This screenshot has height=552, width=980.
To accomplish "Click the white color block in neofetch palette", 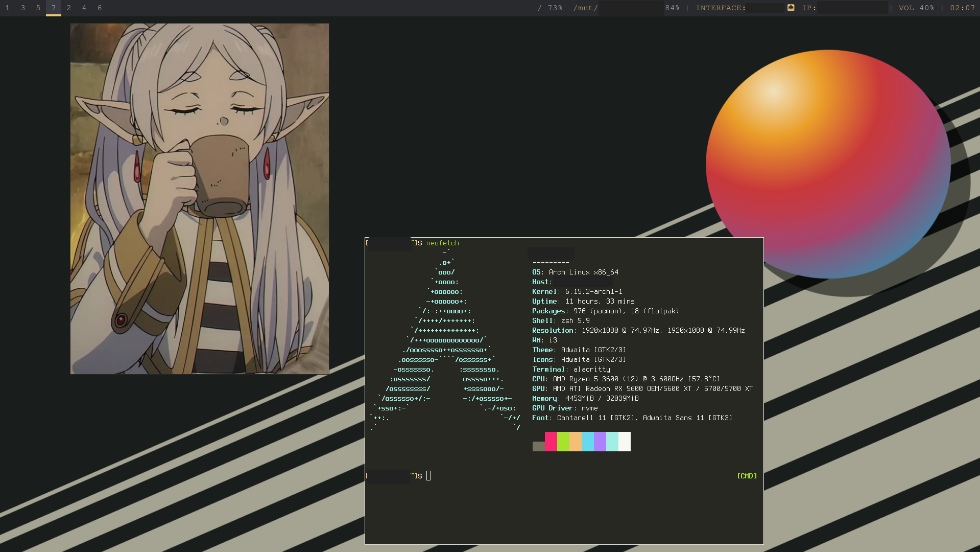I will tap(625, 442).
